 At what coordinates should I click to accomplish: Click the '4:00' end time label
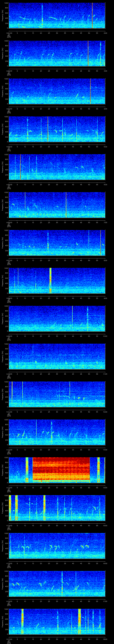pos(105,109)
